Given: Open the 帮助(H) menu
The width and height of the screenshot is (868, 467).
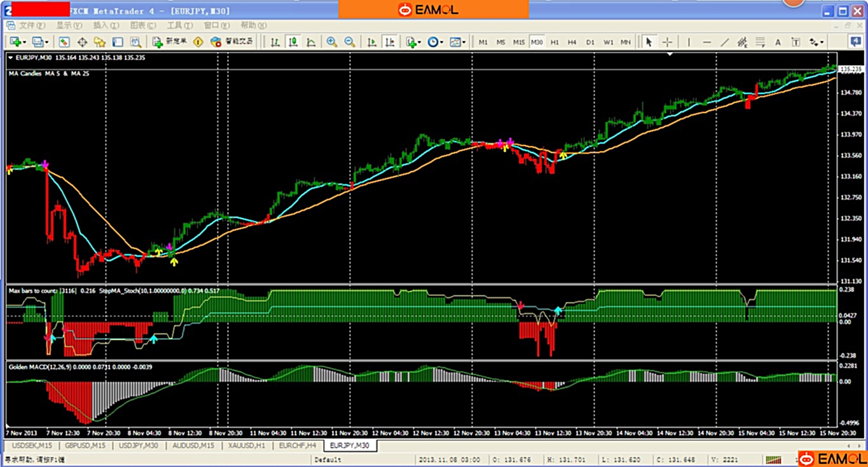Looking at the screenshot, I should coord(253,25).
